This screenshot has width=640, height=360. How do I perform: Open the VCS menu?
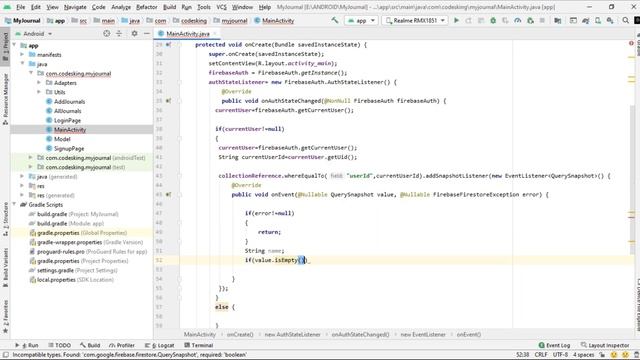coord(221,7)
